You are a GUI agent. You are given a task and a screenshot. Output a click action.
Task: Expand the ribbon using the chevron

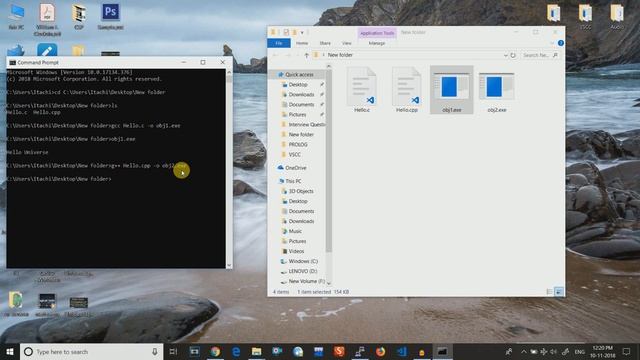click(x=552, y=43)
